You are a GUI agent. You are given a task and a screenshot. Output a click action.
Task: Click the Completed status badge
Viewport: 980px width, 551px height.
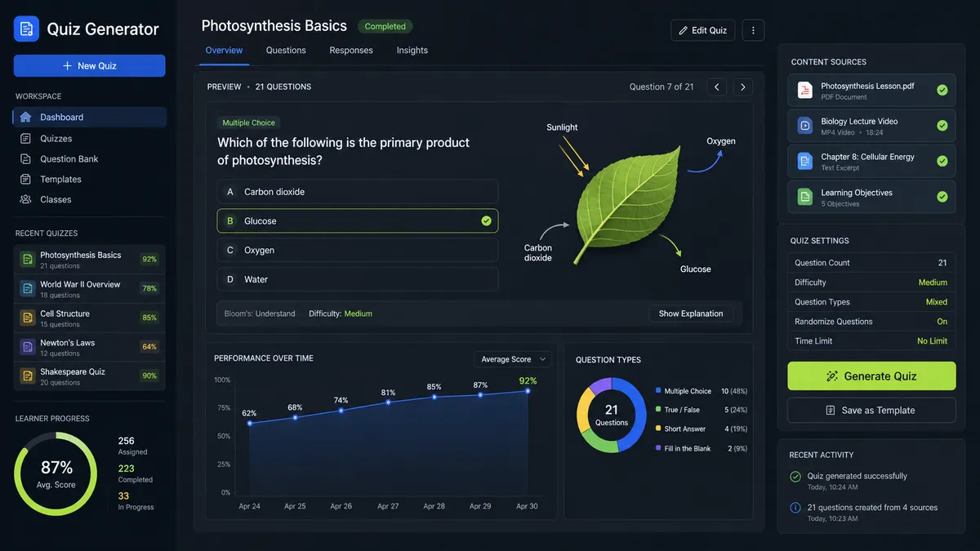coord(385,27)
